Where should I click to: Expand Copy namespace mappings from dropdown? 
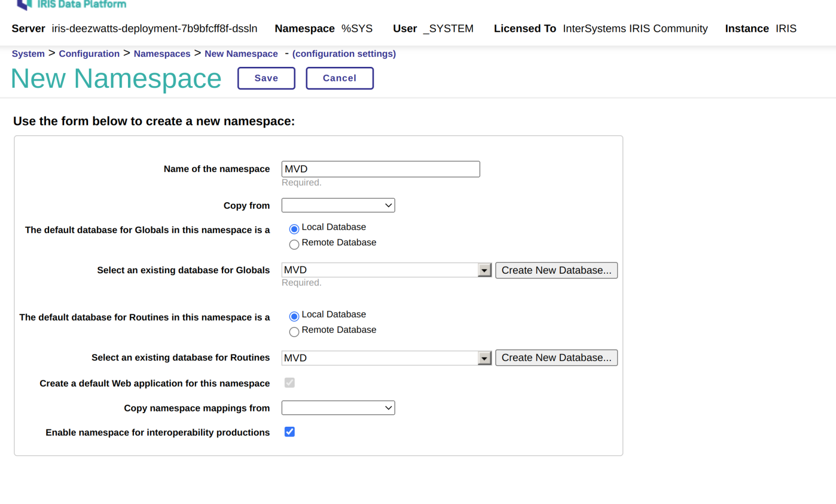click(x=338, y=408)
